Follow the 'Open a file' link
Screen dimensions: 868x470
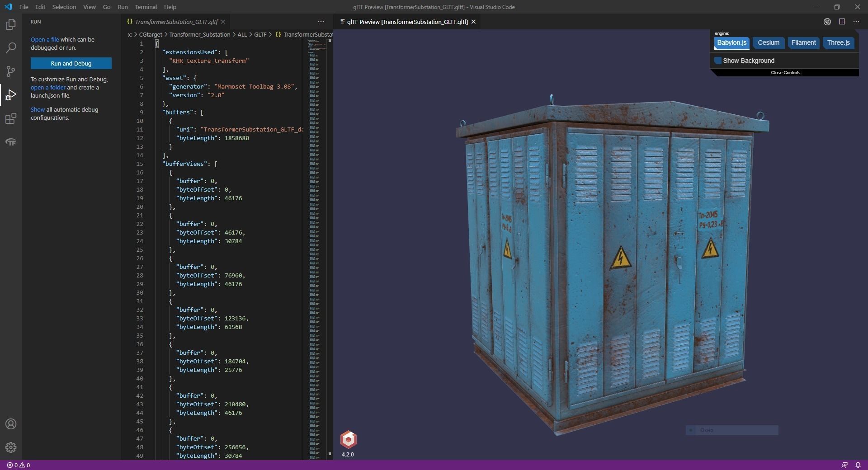pos(45,39)
